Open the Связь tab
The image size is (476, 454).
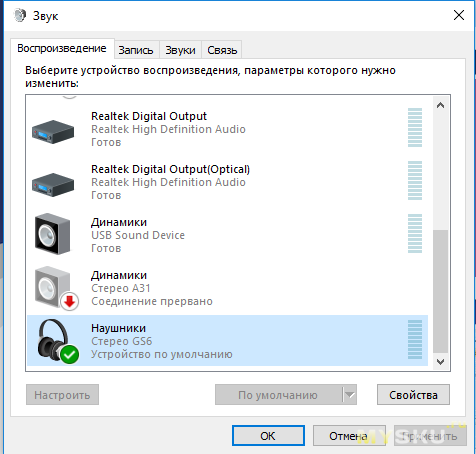click(222, 50)
